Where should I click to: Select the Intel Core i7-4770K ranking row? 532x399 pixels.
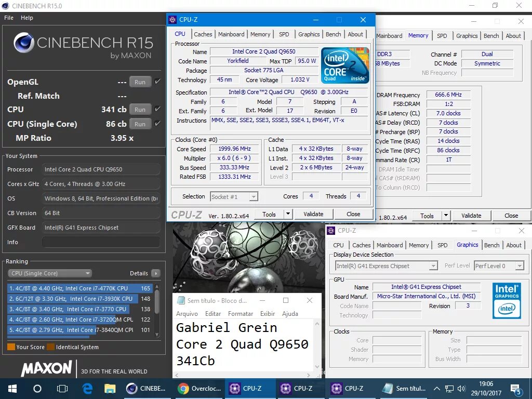click(x=79, y=288)
